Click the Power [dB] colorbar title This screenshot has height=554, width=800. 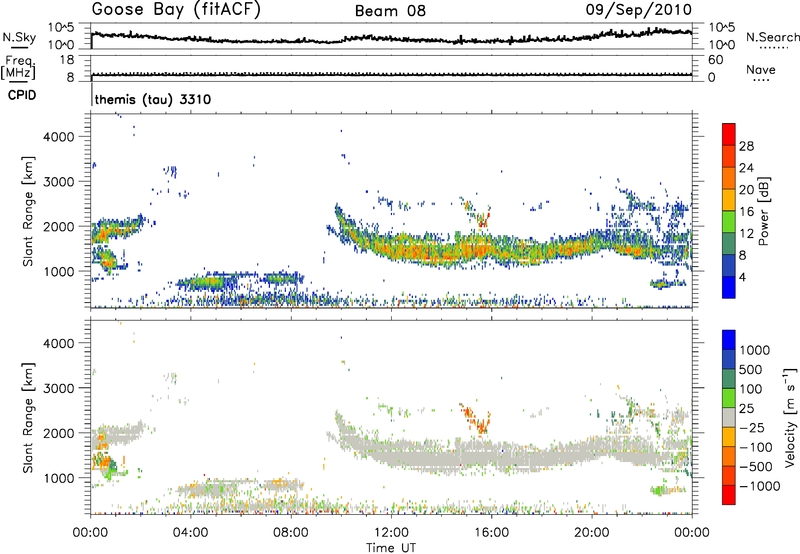coord(763,211)
